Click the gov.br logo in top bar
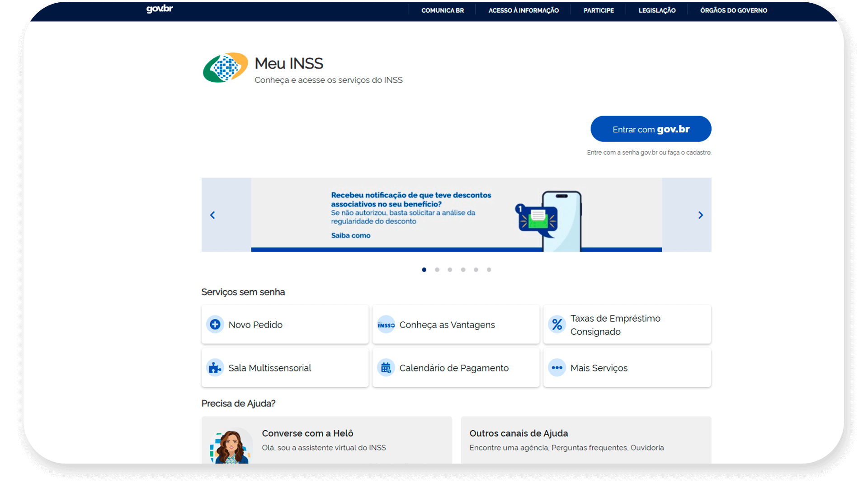 pos(160,9)
